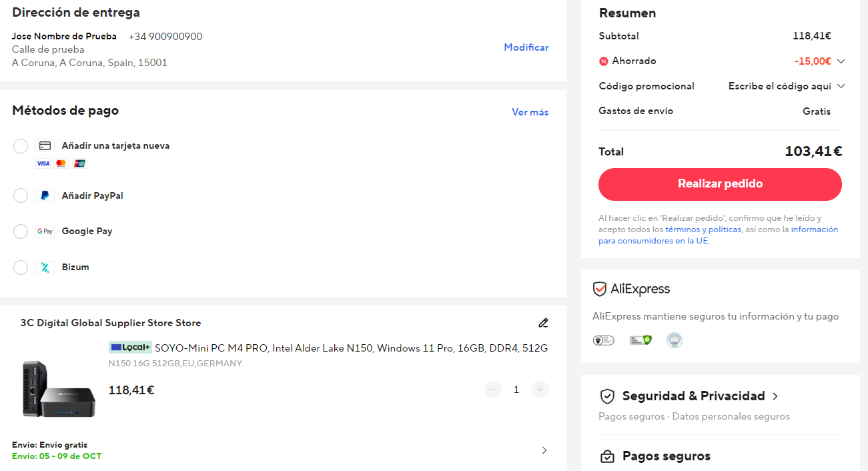Click the PayPal logo icon
Screen dimensions: 868x471
coord(45,195)
